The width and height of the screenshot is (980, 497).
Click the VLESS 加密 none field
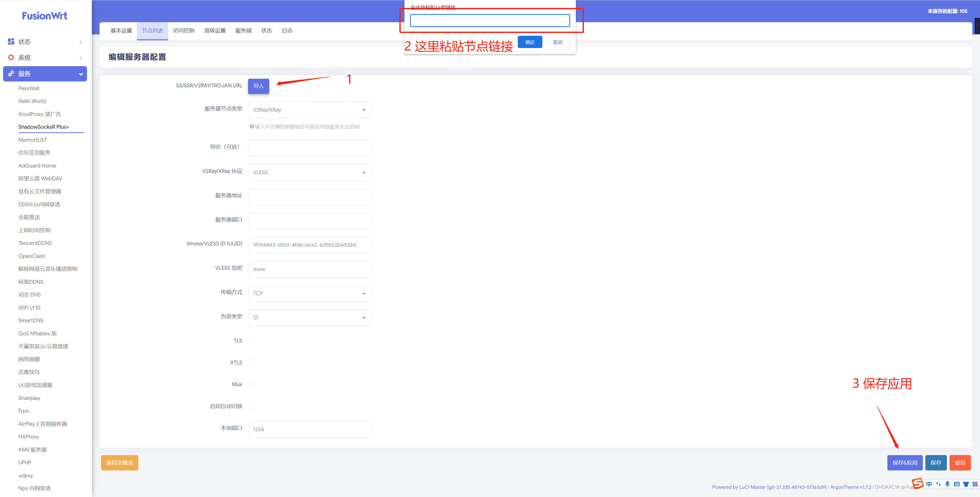(x=309, y=269)
